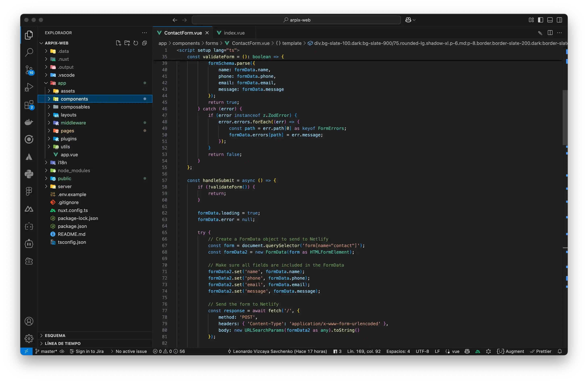588x382 pixels.
Task: Open Copilot chat icon in title bar
Action: tap(408, 20)
